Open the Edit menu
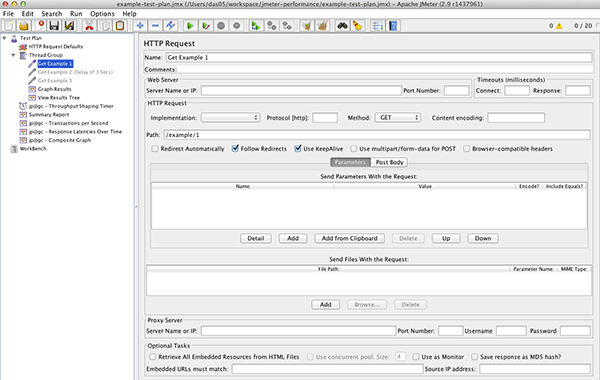This screenshot has height=380, width=600. pyautogui.click(x=28, y=14)
